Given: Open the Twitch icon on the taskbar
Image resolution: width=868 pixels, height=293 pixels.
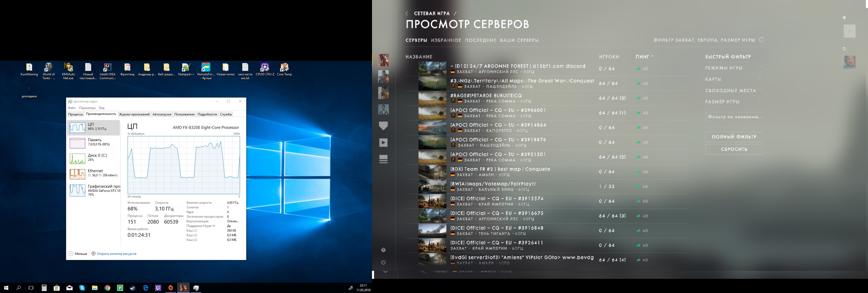Looking at the screenshot, I should tap(158, 288).
